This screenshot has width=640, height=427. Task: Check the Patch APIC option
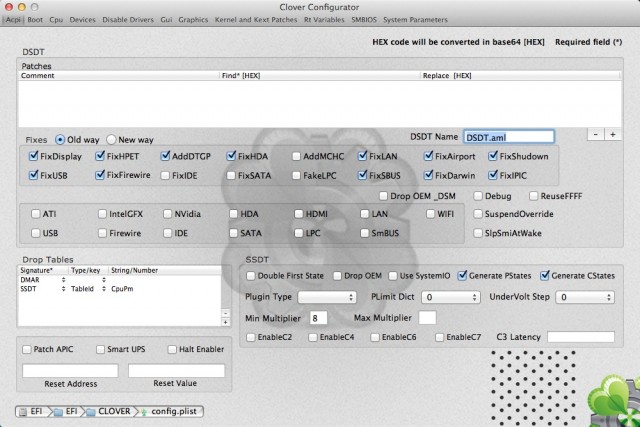coord(27,349)
